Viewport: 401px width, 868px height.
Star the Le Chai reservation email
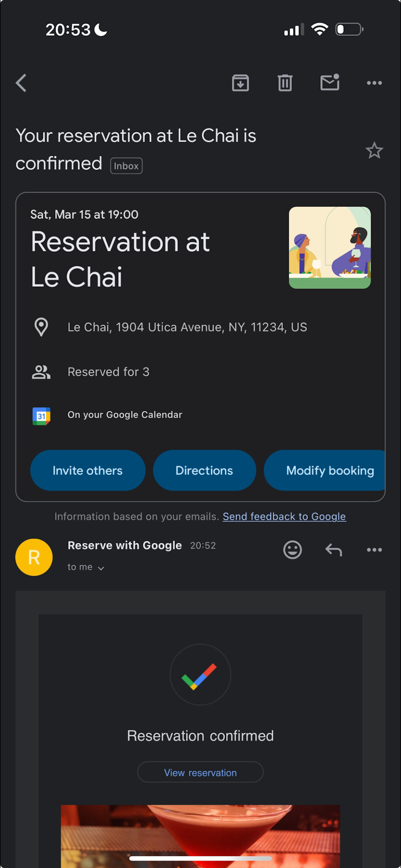pos(374,151)
